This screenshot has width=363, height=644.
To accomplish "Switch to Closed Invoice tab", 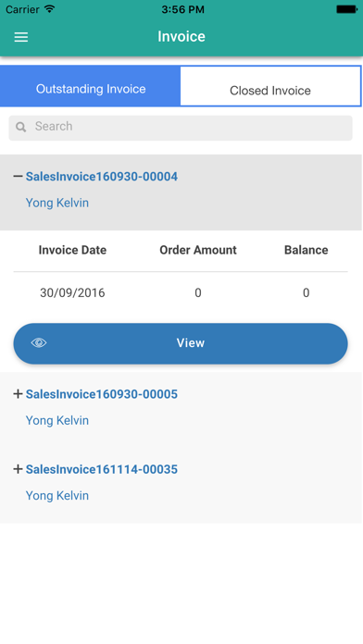I will pyautogui.click(x=270, y=86).
